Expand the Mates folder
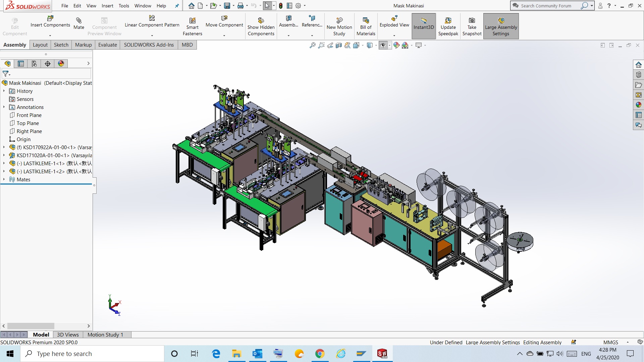This screenshot has width=644, height=362. click(4, 179)
